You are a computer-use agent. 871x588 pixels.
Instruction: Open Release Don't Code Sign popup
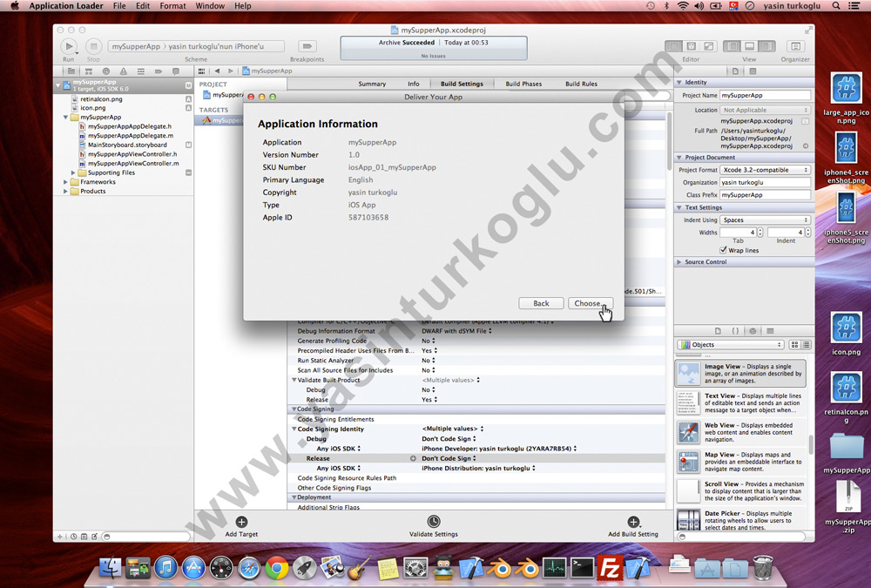click(449, 458)
